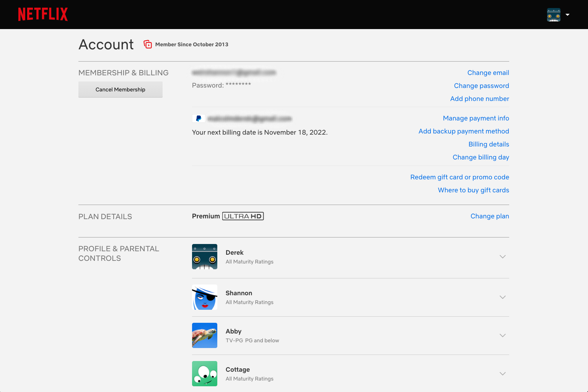Click the Ultra HD badge
This screenshot has height=392, width=588.
tap(243, 216)
